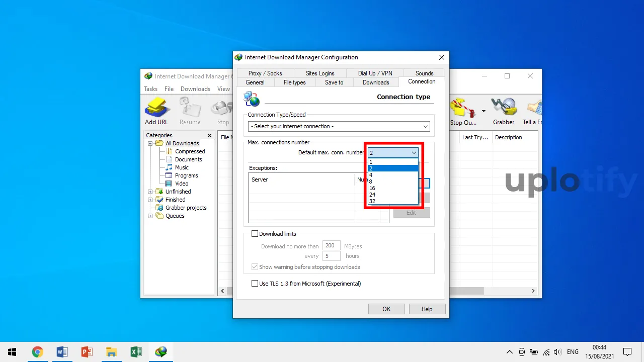The height and width of the screenshot is (362, 644).
Task: Click the Internet Download Manager taskbar icon
Action: (x=161, y=352)
